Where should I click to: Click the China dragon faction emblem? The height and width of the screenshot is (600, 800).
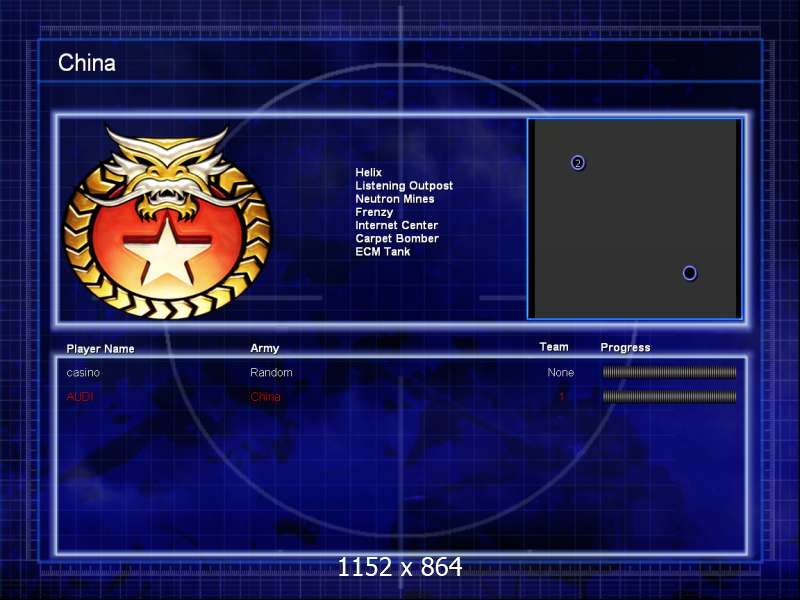pos(167,223)
